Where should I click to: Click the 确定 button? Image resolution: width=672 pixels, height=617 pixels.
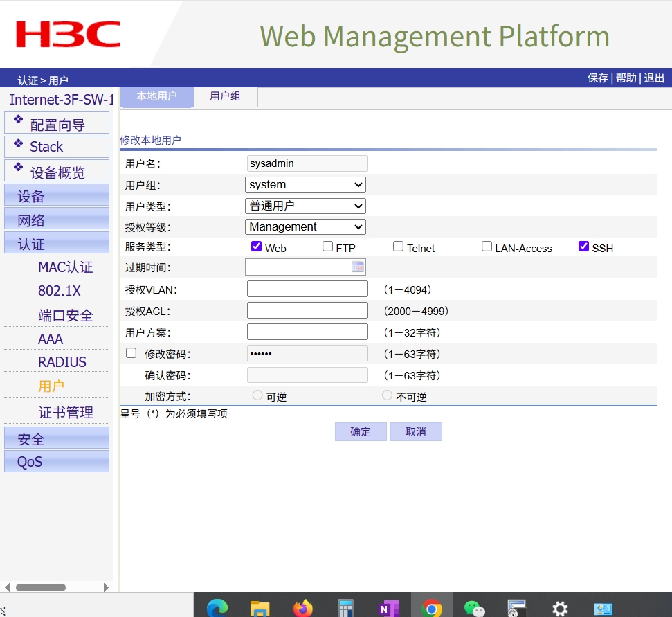tap(361, 432)
